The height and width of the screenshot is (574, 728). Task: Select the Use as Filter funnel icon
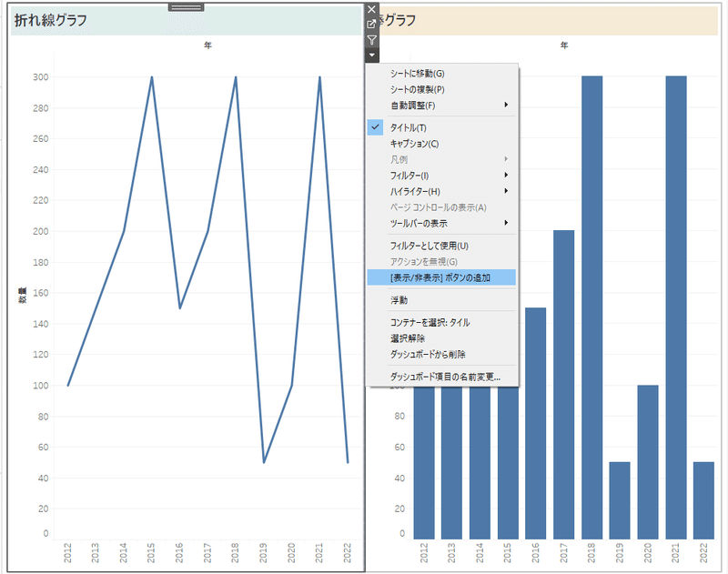(x=373, y=40)
